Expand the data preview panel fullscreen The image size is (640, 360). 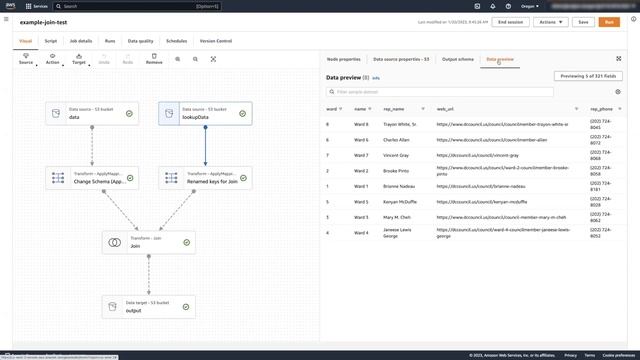619,59
